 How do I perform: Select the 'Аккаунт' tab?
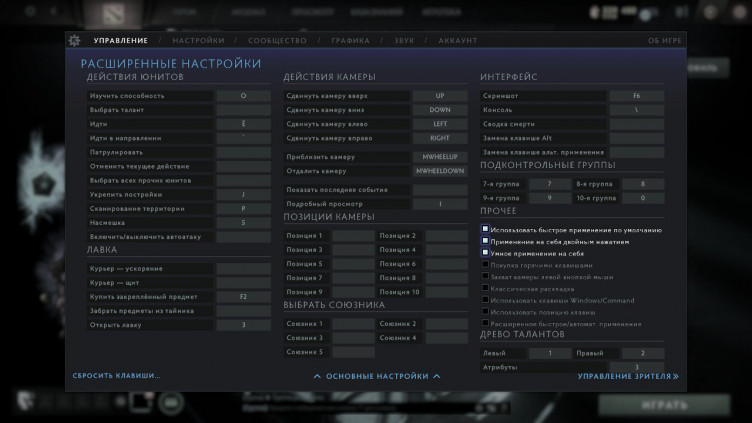point(457,41)
